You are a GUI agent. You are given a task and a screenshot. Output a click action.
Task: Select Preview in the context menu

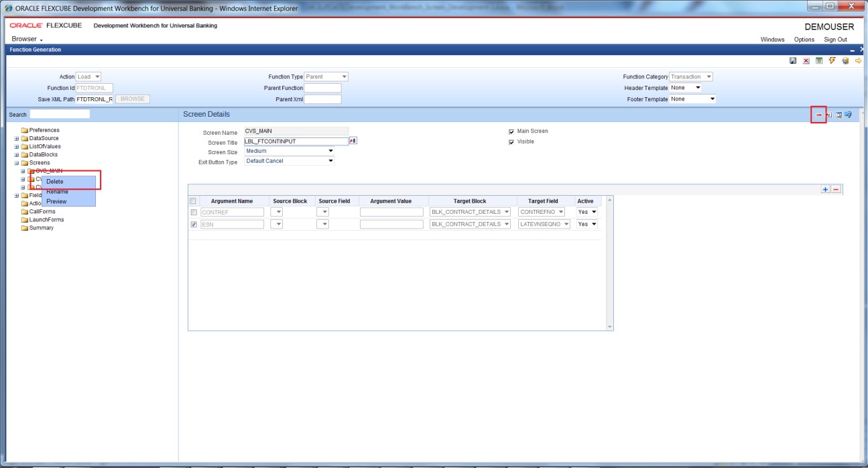tap(68, 201)
